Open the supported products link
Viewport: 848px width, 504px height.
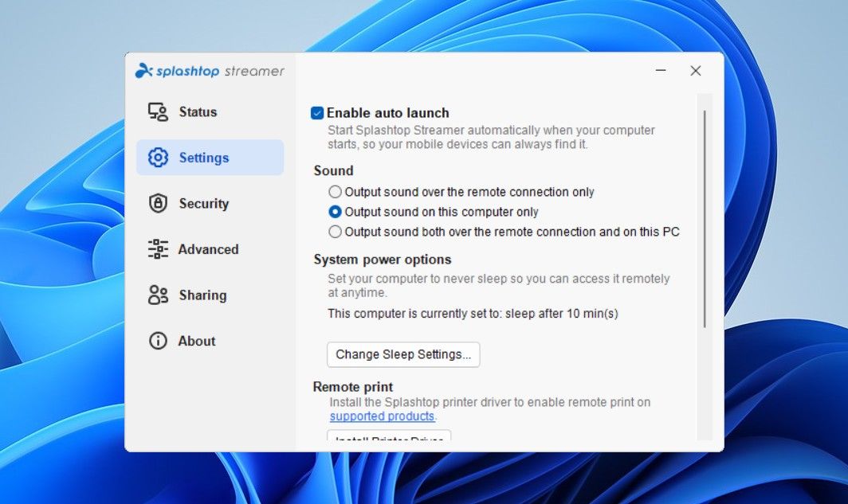pos(382,416)
